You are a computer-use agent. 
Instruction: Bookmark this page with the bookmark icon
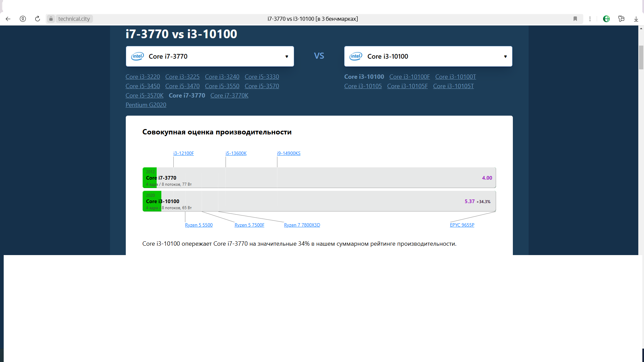pyautogui.click(x=575, y=19)
